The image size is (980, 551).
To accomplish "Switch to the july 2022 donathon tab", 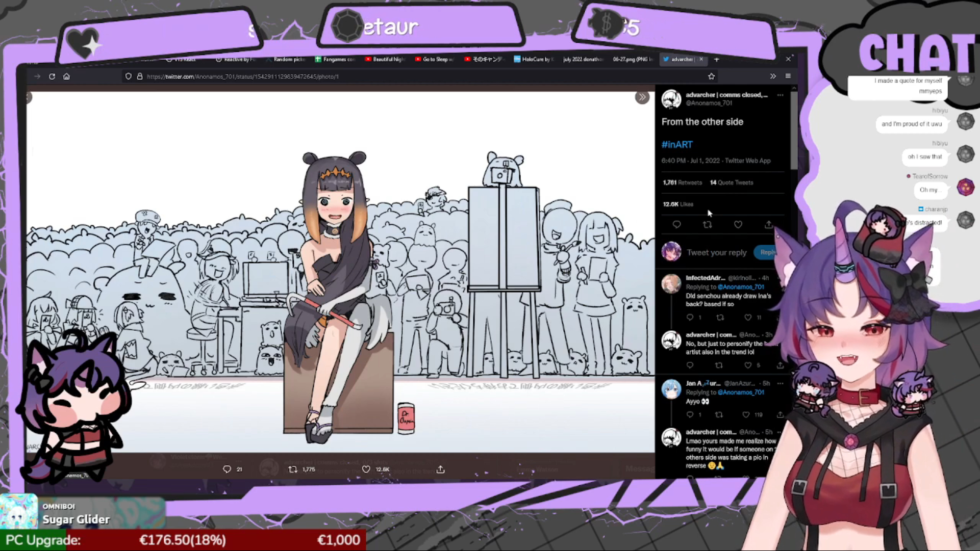I will (x=583, y=60).
